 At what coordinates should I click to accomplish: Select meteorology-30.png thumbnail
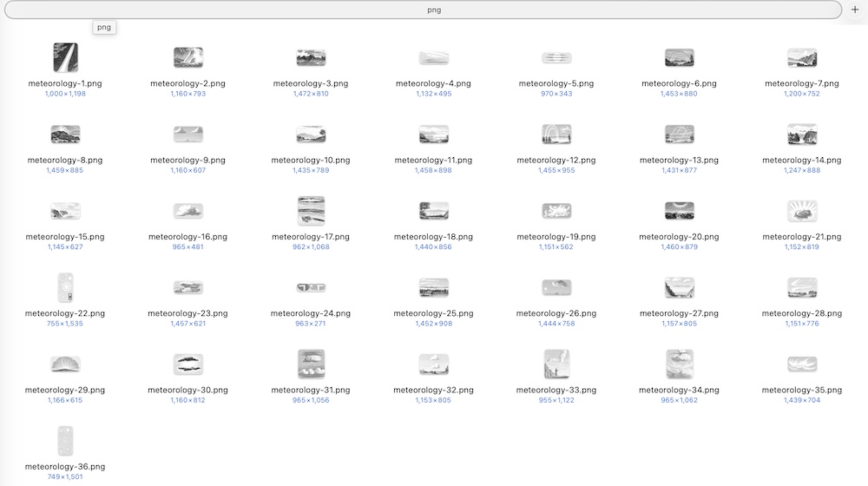188,364
